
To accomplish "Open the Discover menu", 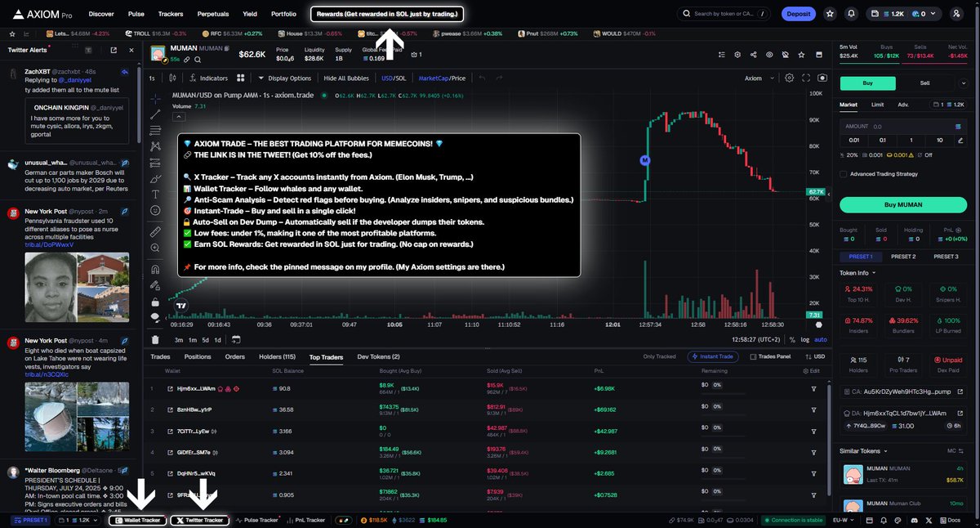I will click(x=101, y=14).
